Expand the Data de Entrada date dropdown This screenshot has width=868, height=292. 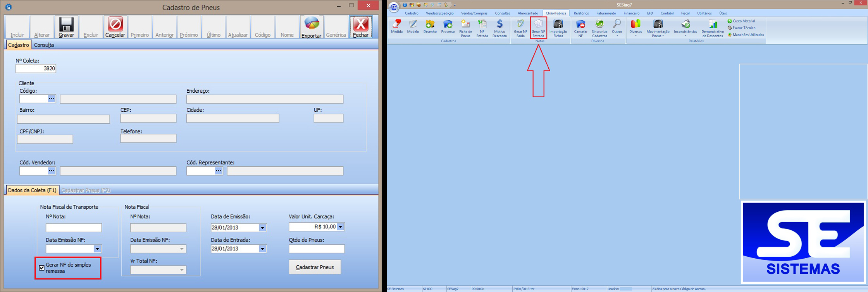pos(262,249)
